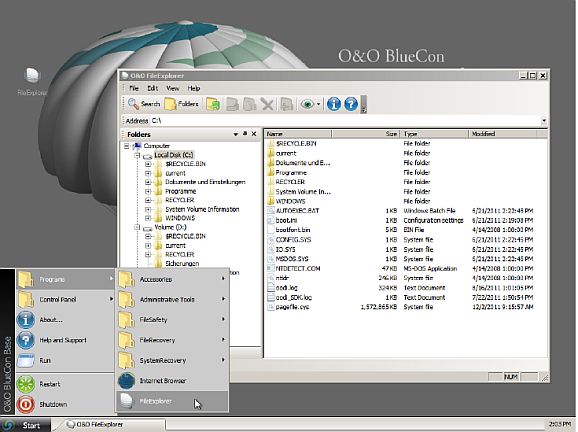This screenshot has width=578, height=432.
Task: Open the Edit menu
Action: click(153, 88)
